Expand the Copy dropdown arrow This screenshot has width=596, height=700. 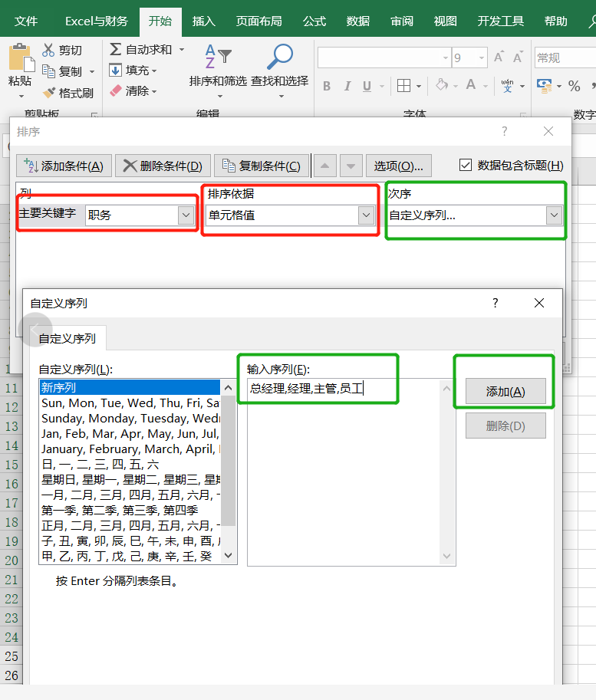[92, 71]
